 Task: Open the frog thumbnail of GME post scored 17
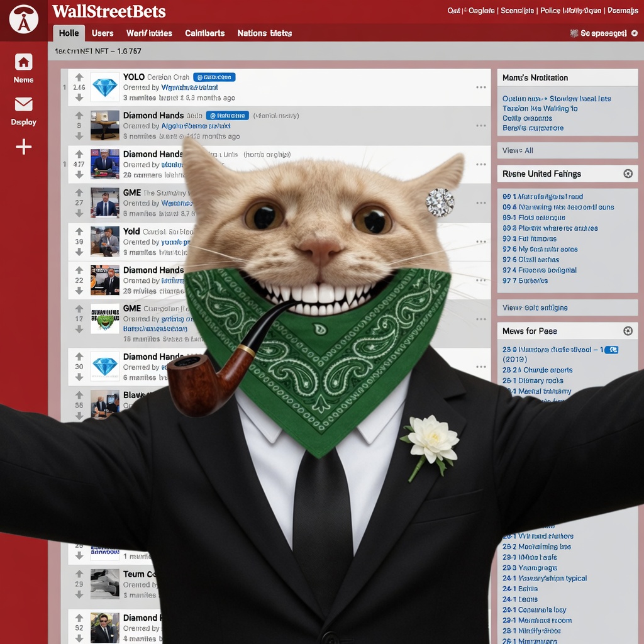105,319
